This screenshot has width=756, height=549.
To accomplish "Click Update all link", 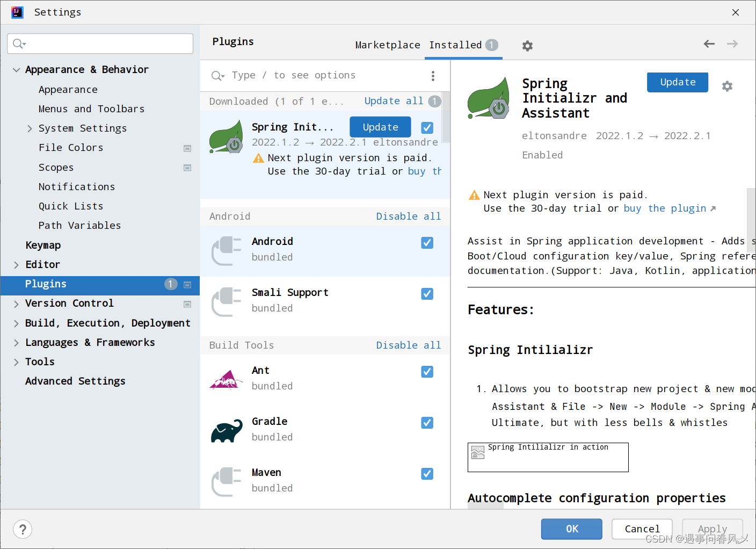I will click(x=394, y=101).
